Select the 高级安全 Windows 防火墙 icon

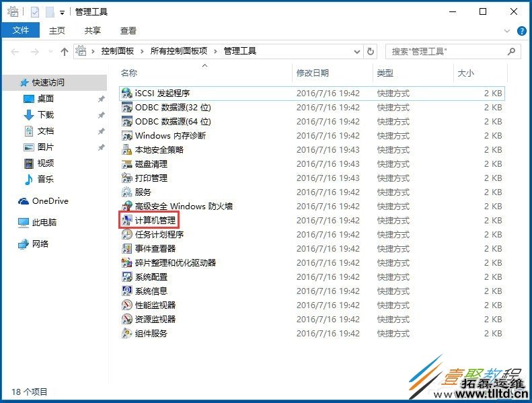[127, 206]
